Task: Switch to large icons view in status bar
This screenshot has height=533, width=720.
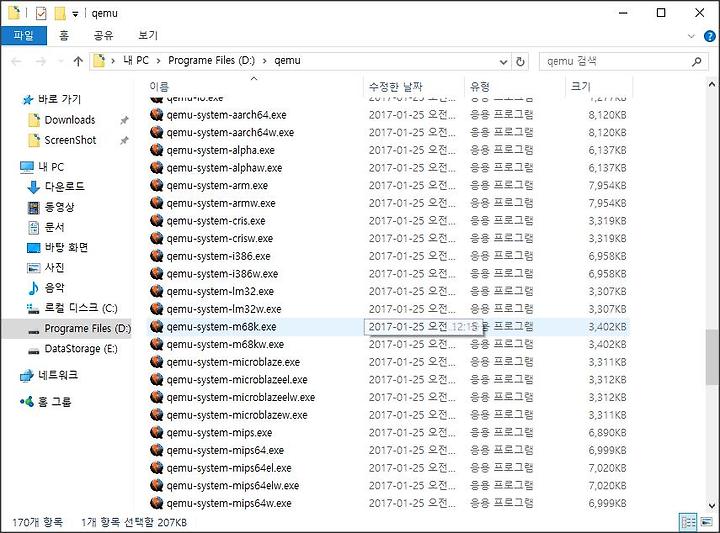Action: 706,522
